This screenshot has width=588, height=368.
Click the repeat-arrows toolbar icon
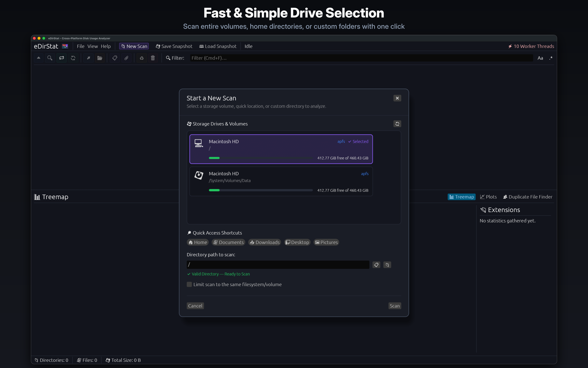coord(62,58)
